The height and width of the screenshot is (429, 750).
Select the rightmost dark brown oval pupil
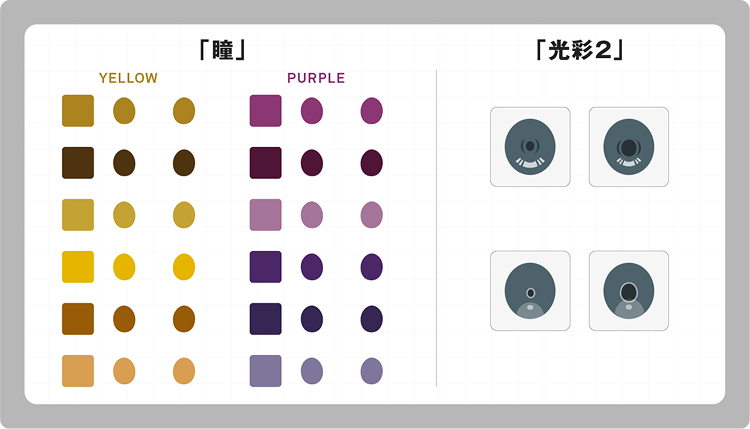tap(184, 163)
